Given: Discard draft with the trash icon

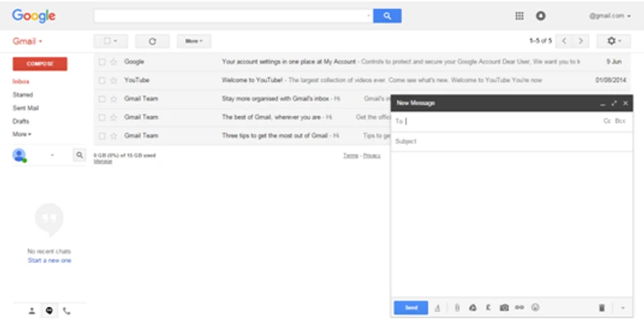Looking at the screenshot, I should click(602, 308).
